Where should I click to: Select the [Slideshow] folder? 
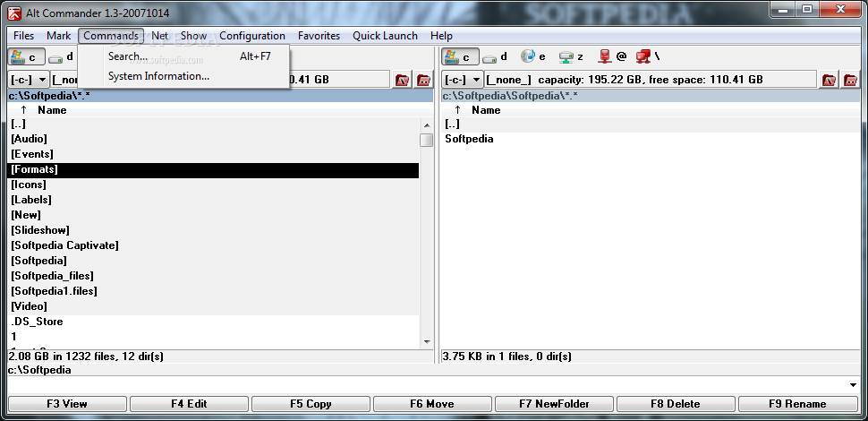[x=213, y=230]
